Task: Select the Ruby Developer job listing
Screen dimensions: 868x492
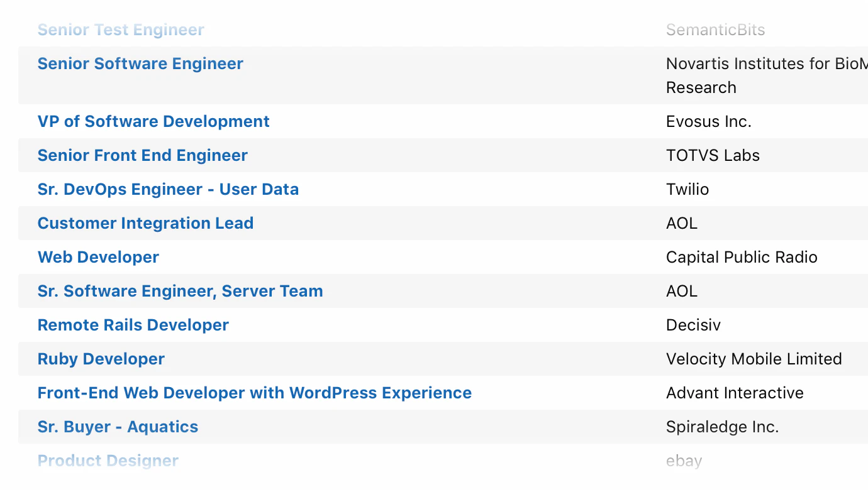Action: click(x=101, y=359)
